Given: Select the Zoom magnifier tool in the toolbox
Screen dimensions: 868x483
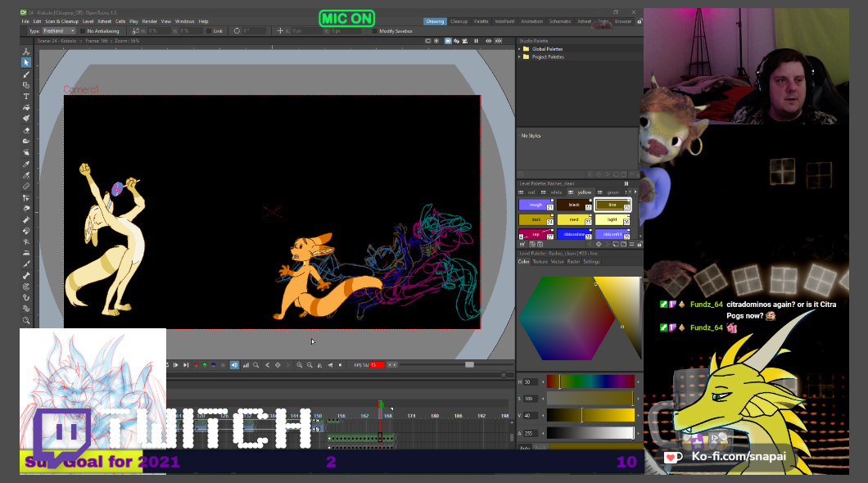Looking at the screenshot, I should (x=26, y=320).
